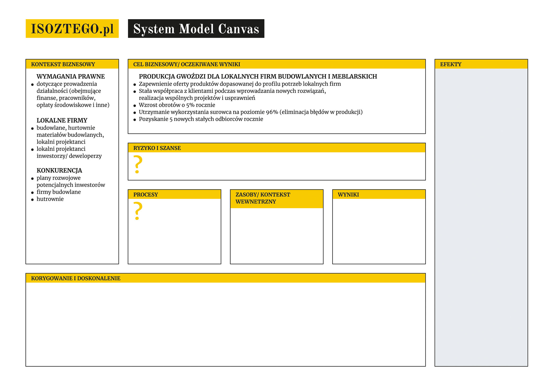
Task: Click 'dotyczące prowadzenia działalności' bullet text
Action: (x=73, y=95)
